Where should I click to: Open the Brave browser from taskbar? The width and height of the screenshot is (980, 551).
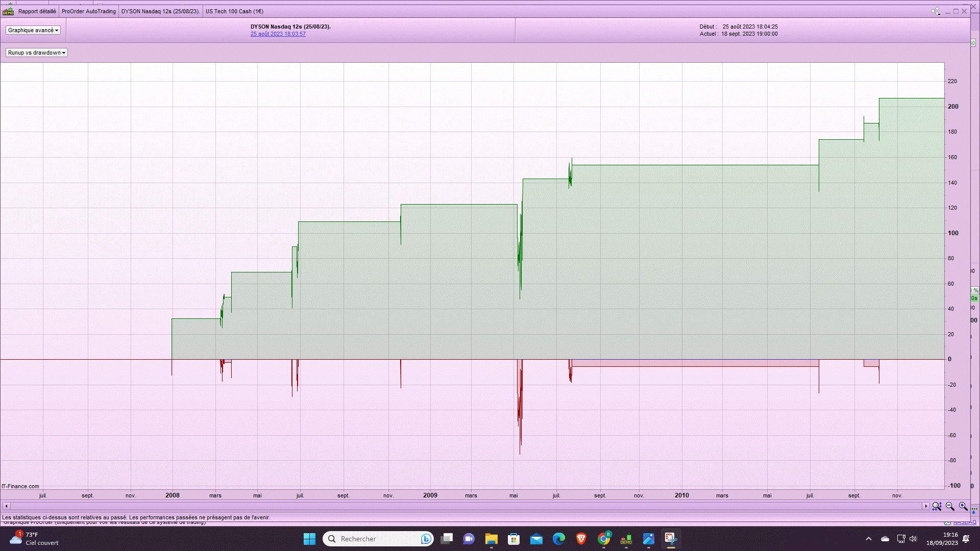581,539
